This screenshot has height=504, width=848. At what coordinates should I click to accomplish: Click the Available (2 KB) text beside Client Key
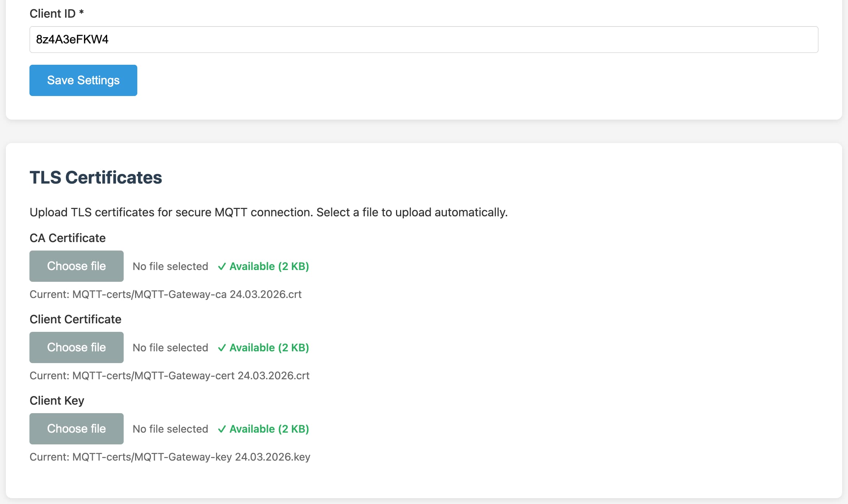269,429
